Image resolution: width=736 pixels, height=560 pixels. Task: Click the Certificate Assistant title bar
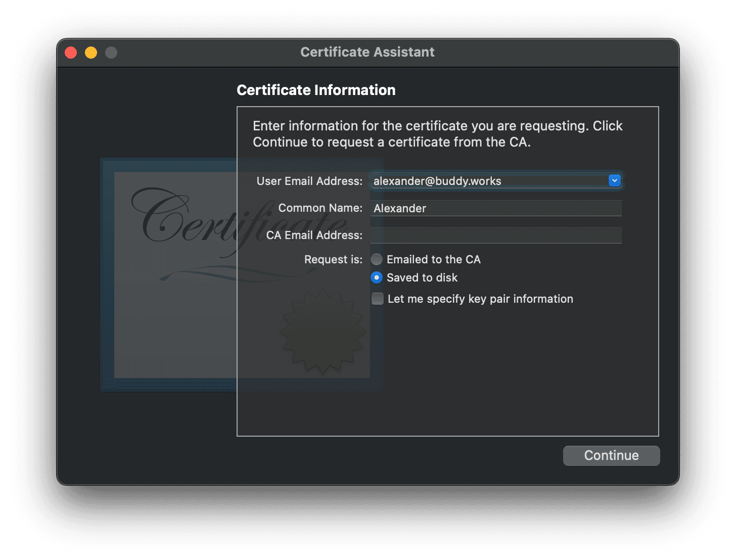click(x=367, y=52)
